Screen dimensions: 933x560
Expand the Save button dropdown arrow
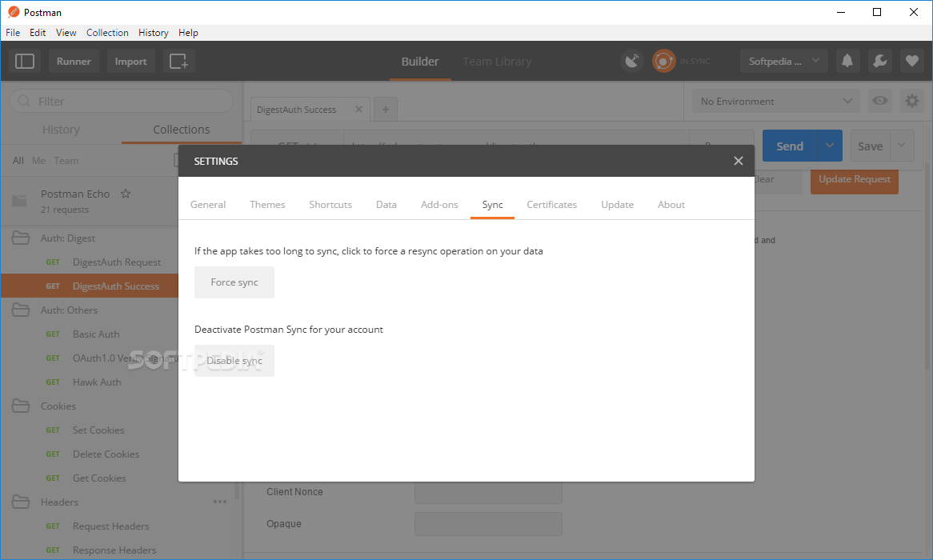pos(902,146)
